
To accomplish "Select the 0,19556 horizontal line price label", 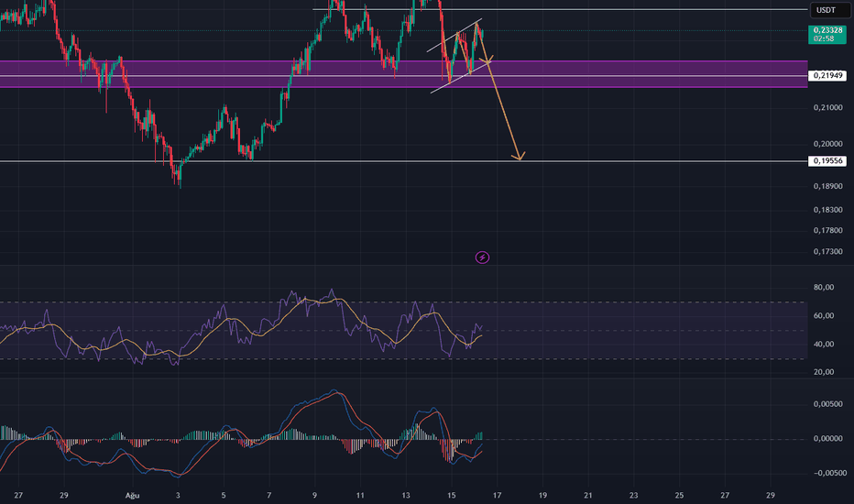I will click(827, 160).
